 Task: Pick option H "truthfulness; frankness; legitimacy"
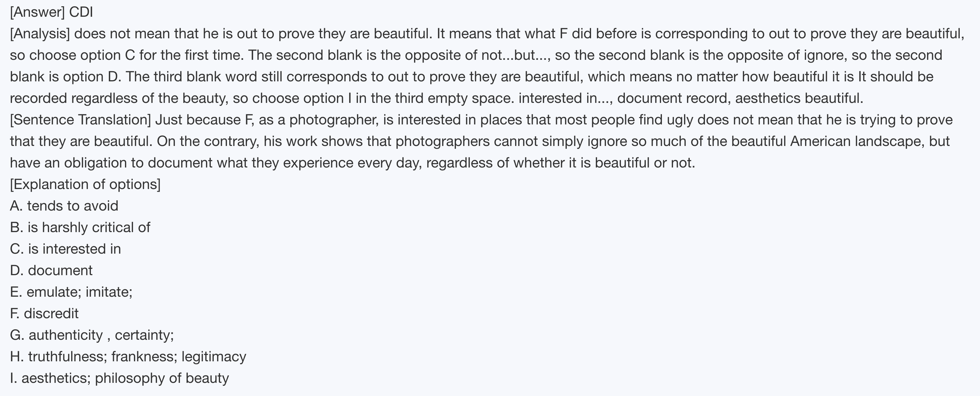point(128,357)
